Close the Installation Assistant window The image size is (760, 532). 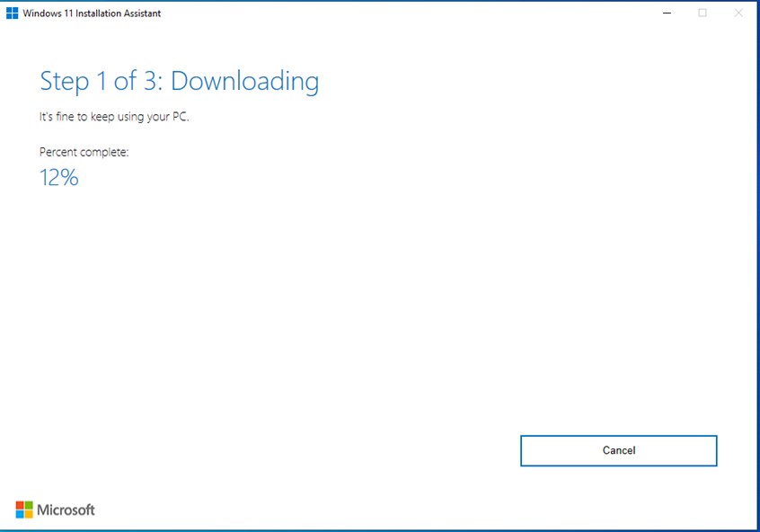pyautogui.click(x=738, y=13)
